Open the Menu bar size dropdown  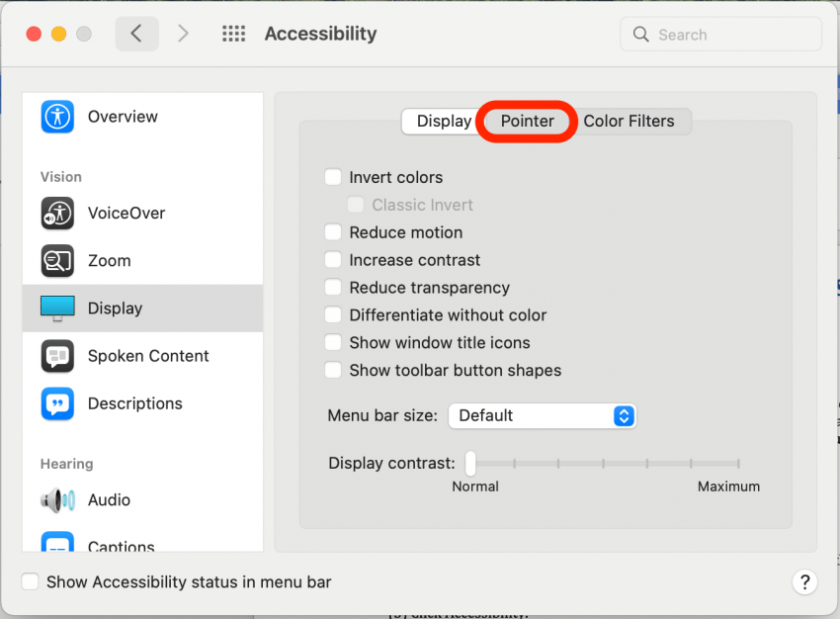[x=543, y=416]
